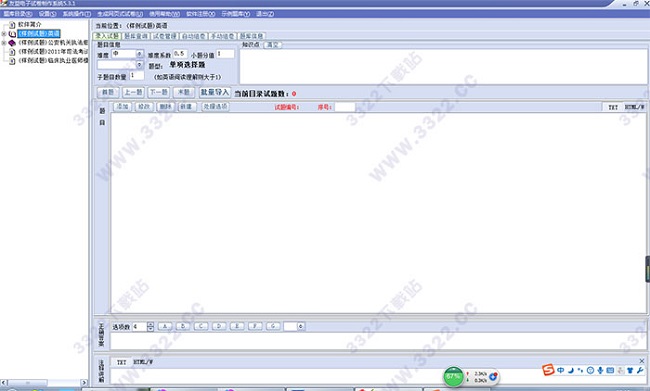Increase the 选项数 option count spinner
The height and width of the screenshot is (391, 650).
tap(150, 324)
